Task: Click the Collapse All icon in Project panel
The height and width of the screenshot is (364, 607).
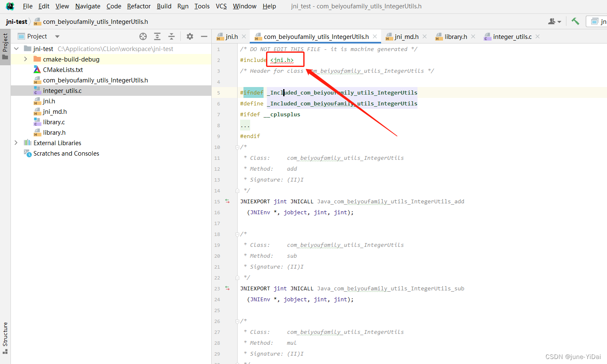Action: (172, 36)
